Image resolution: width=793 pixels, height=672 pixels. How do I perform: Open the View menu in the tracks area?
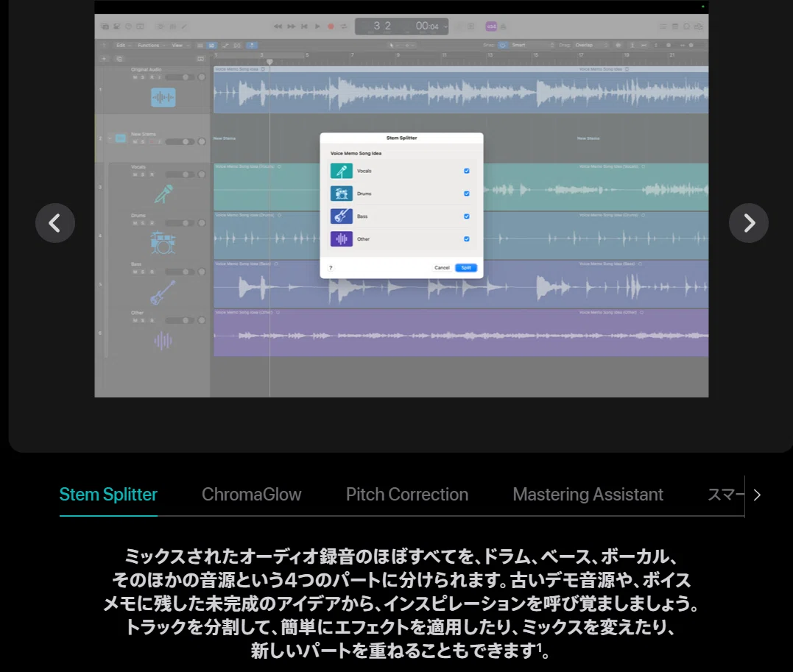click(180, 45)
